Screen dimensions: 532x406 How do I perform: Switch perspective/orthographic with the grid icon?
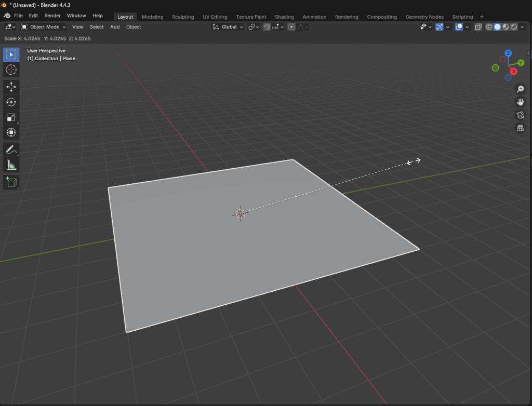click(x=520, y=128)
